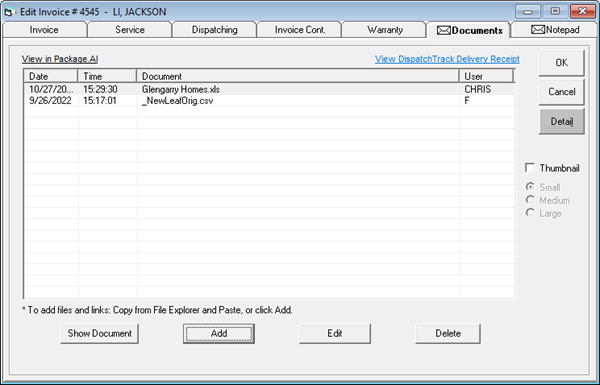Sort by the Document column header
This screenshot has height=385, width=600.
click(298, 76)
